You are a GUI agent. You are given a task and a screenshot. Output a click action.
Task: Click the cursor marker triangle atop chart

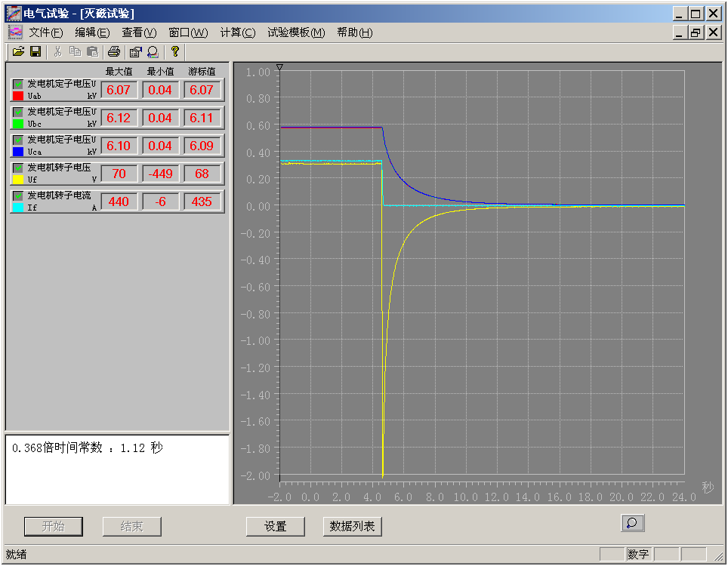coord(279,67)
